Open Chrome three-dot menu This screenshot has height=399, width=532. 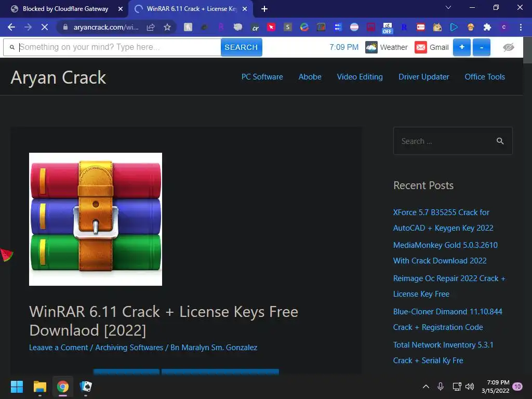521,27
